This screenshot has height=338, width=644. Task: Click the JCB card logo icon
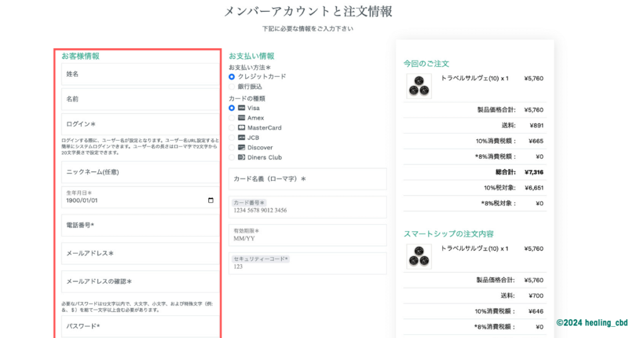coord(241,138)
